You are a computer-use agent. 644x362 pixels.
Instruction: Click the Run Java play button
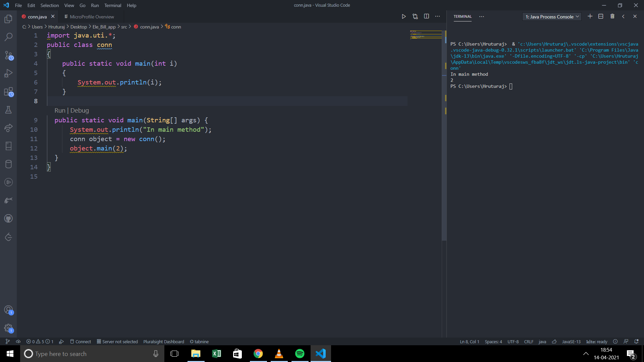(404, 16)
